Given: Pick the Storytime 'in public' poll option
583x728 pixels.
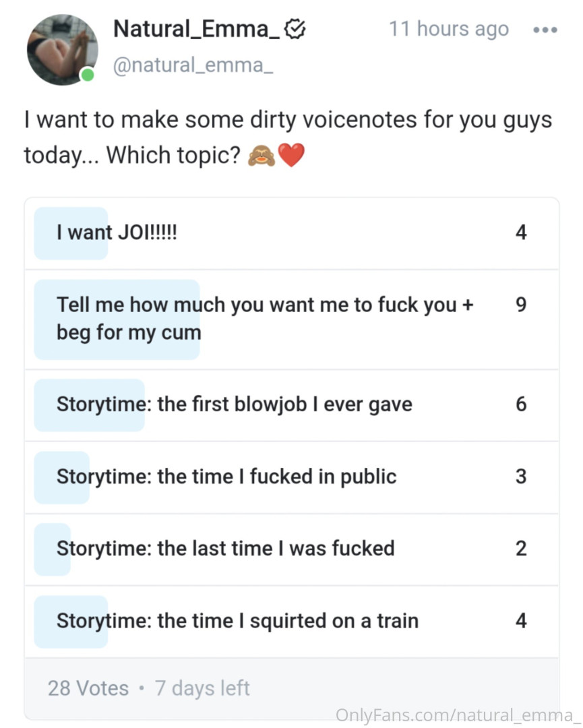Looking at the screenshot, I should pos(291,477).
